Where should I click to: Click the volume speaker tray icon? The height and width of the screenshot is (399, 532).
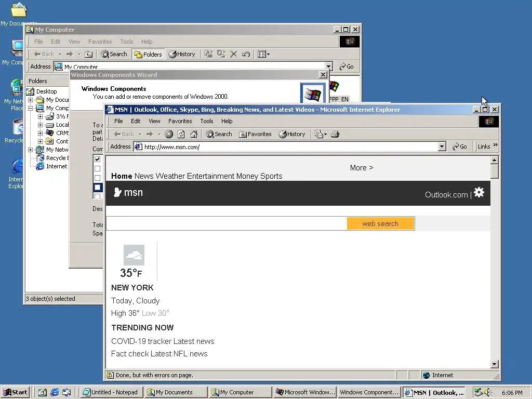(x=488, y=392)
